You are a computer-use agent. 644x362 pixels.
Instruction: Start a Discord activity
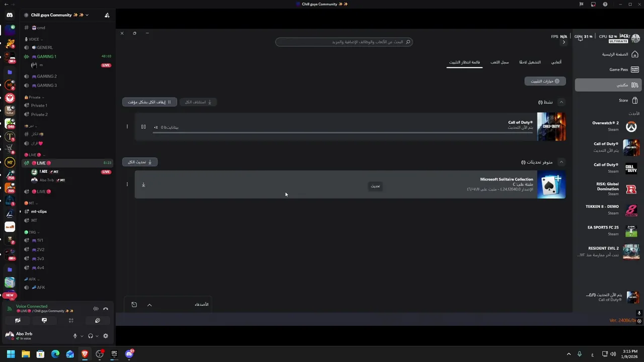click(71, 320)
